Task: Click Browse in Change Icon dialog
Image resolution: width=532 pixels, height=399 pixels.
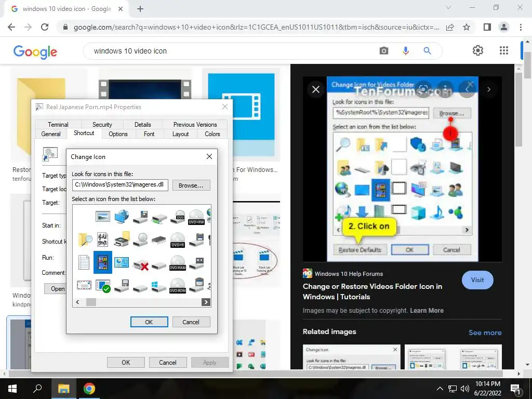Action: pos(191,185)
